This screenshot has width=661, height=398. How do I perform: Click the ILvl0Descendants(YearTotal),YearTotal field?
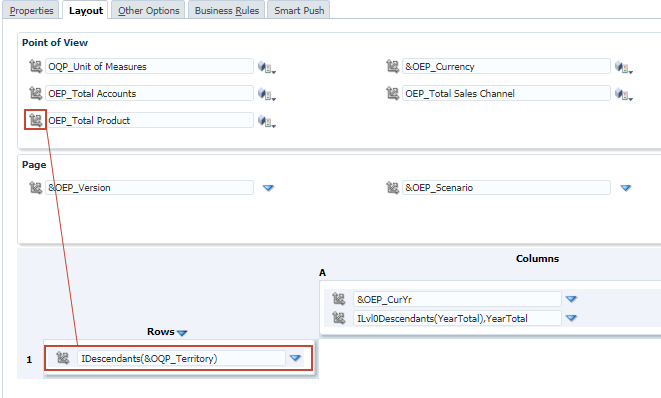457,318
